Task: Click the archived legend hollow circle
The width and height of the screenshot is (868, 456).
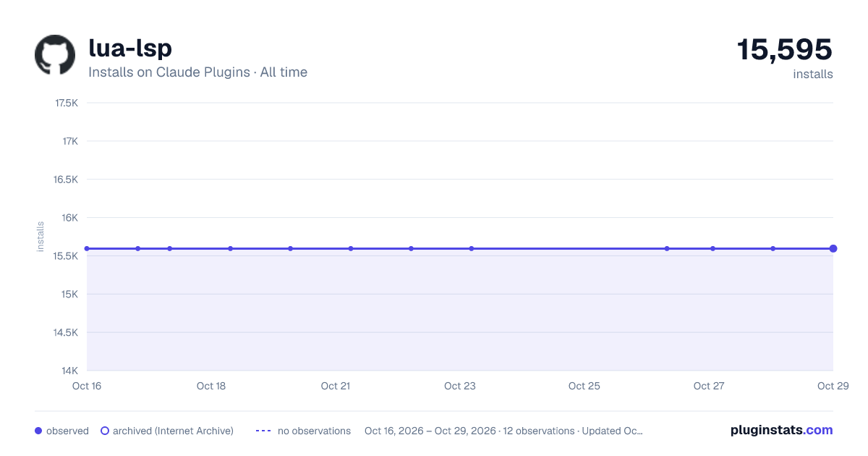Action: (105, 431)
